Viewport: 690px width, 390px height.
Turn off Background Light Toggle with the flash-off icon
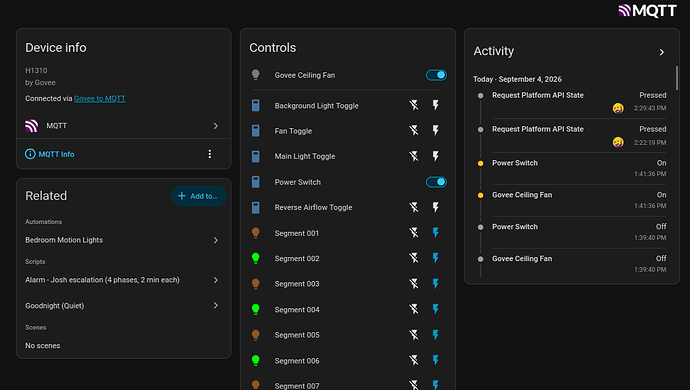[x=414, y=105]
